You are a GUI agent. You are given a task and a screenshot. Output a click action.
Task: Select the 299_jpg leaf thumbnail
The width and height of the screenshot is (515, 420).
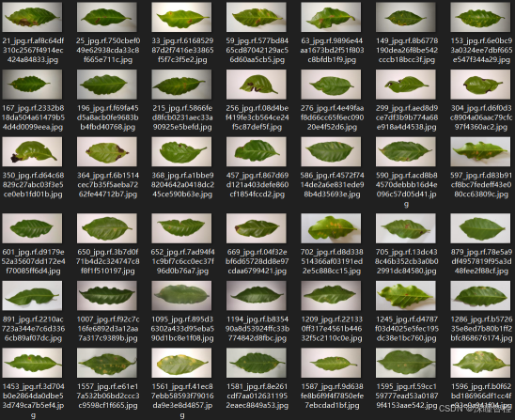[x=406, y=84]
